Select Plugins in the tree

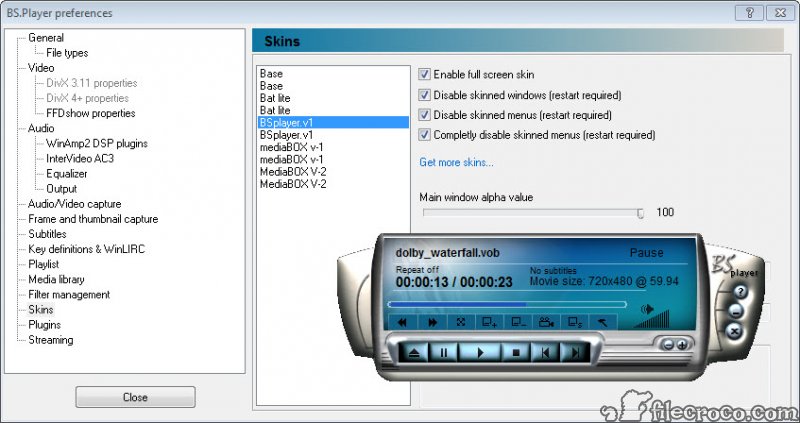44,325
